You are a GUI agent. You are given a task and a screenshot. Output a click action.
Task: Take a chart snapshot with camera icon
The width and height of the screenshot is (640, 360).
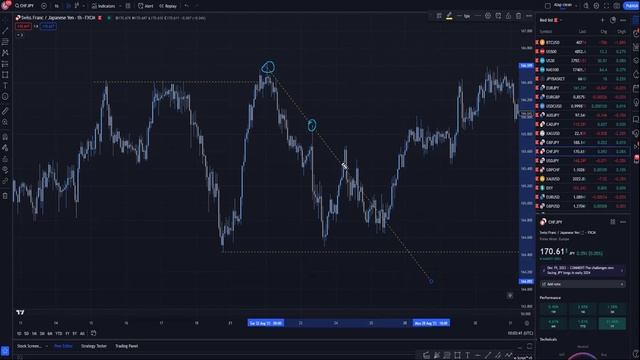coord(617,6)
